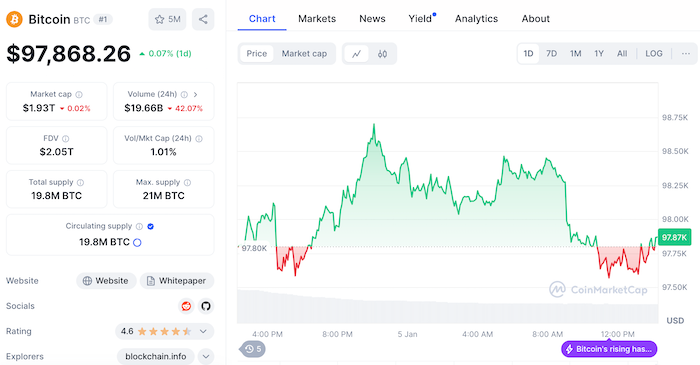Select the 7D time range
Viewport: 700px width, 365px height.
point(551,54)
